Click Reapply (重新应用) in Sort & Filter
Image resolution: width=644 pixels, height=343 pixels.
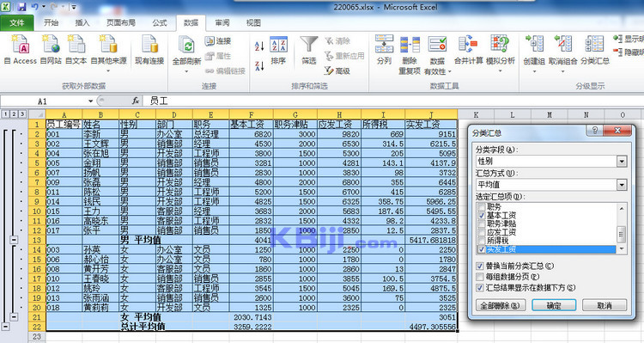pyautogui.click(x=344, y=56)
